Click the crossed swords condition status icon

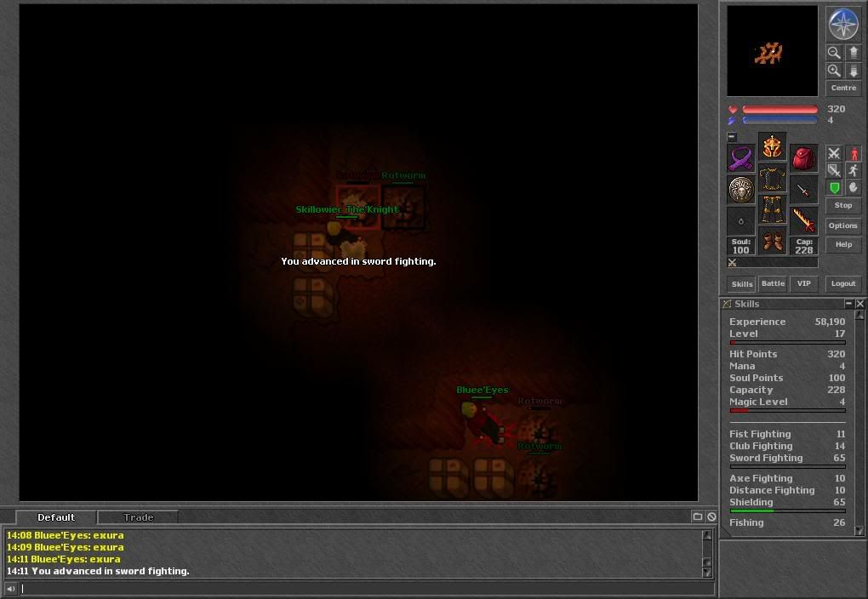click(x=732, y=263)
